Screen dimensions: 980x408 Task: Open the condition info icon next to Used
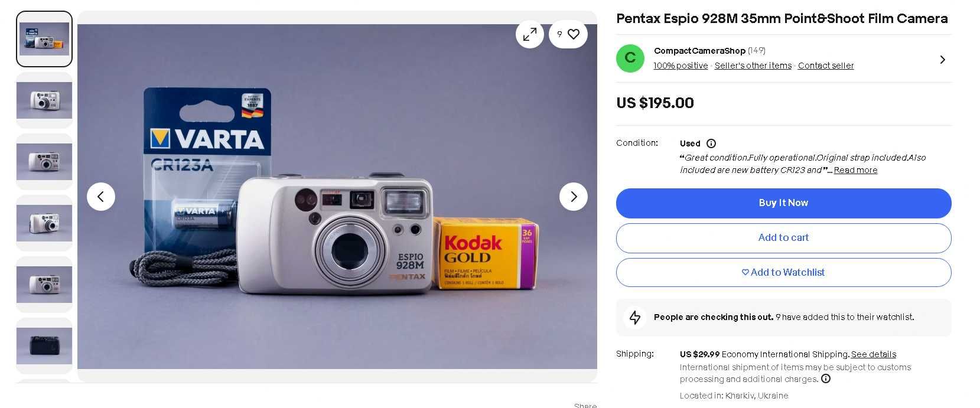click(x=711, y=143)
